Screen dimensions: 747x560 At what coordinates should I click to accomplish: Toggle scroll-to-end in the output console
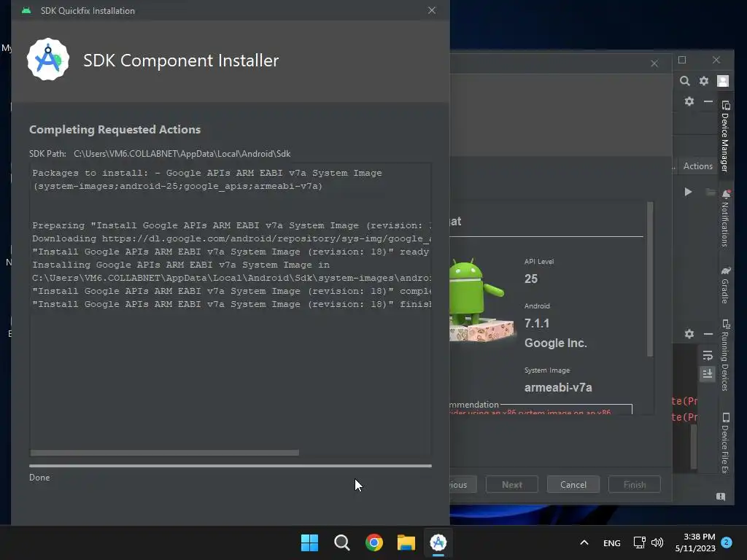click(x=708, y=374)
